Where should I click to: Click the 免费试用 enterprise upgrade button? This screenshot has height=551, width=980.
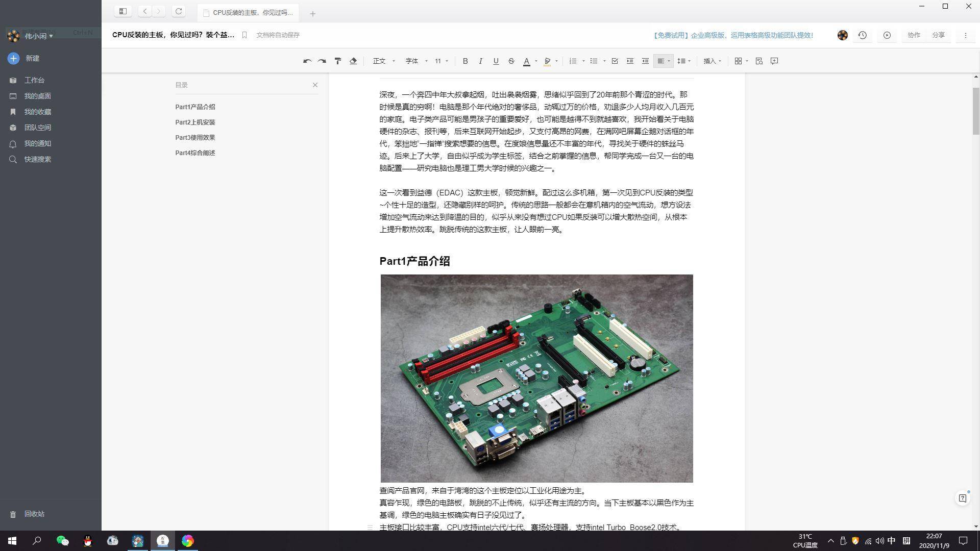pyautogui.click(x=733, y=35)
